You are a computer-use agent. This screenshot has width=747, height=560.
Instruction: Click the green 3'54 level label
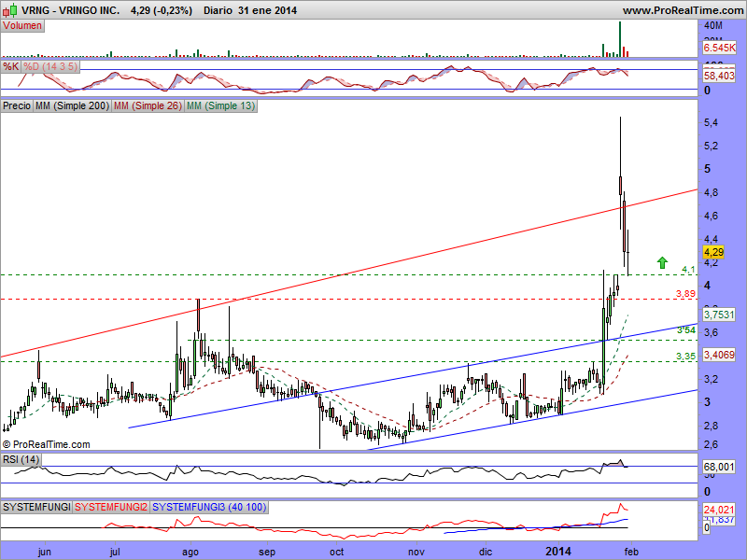coord(686,330)
